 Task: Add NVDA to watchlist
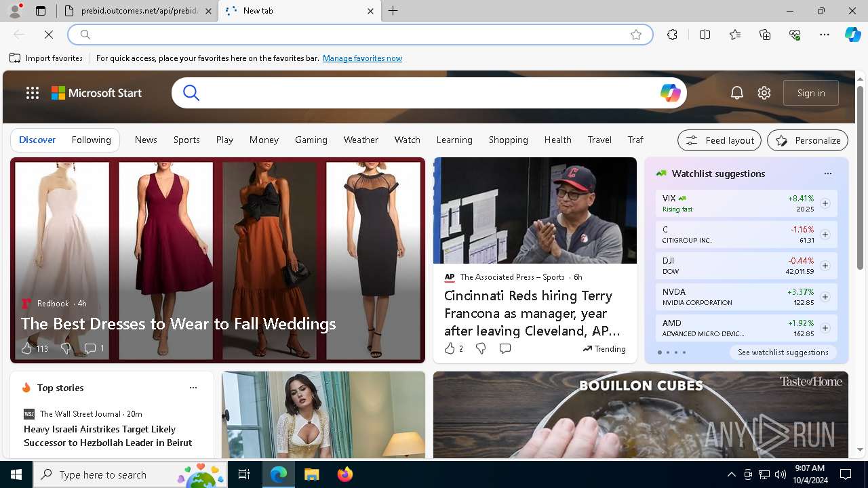pos(825,297)
